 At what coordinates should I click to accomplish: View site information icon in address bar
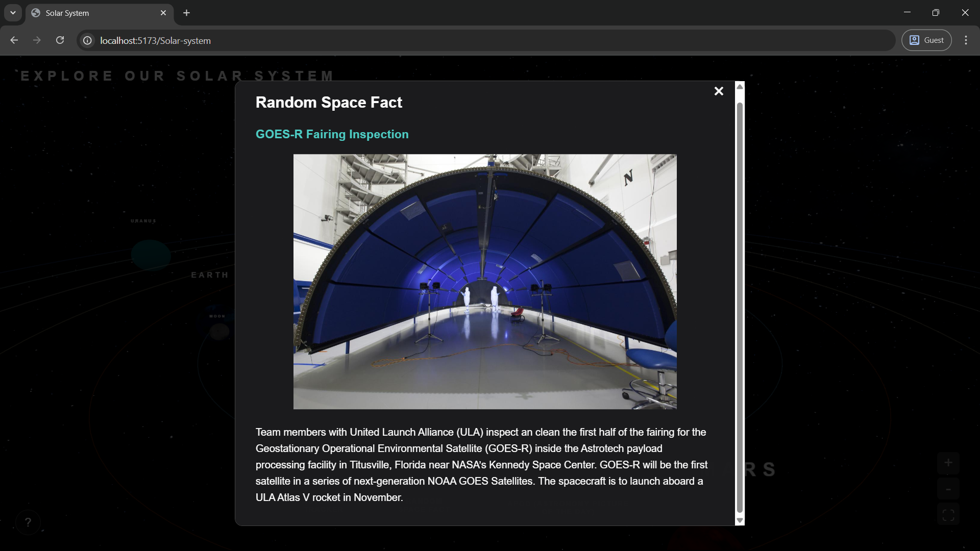(88, 40)
